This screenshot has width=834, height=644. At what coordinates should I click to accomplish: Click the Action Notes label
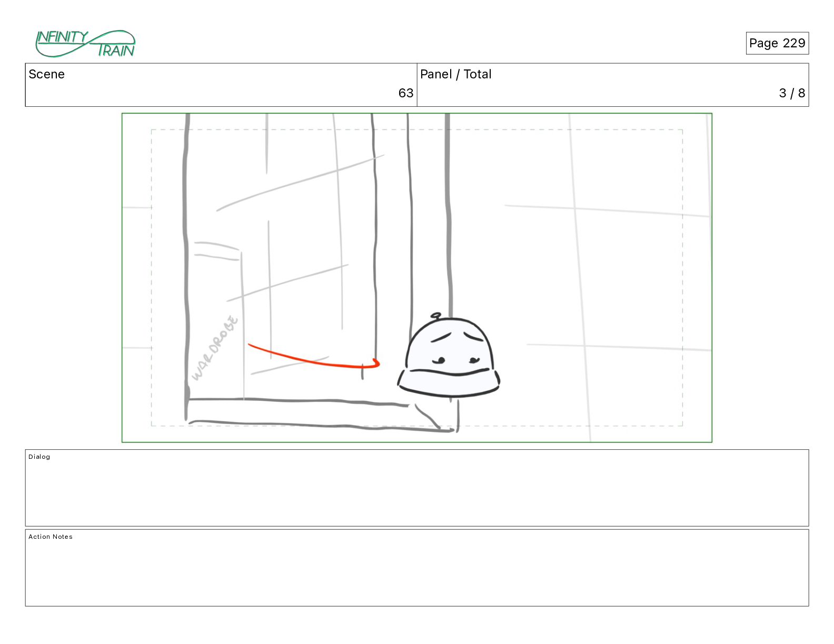pyautogui.click(x=51, y=537)
